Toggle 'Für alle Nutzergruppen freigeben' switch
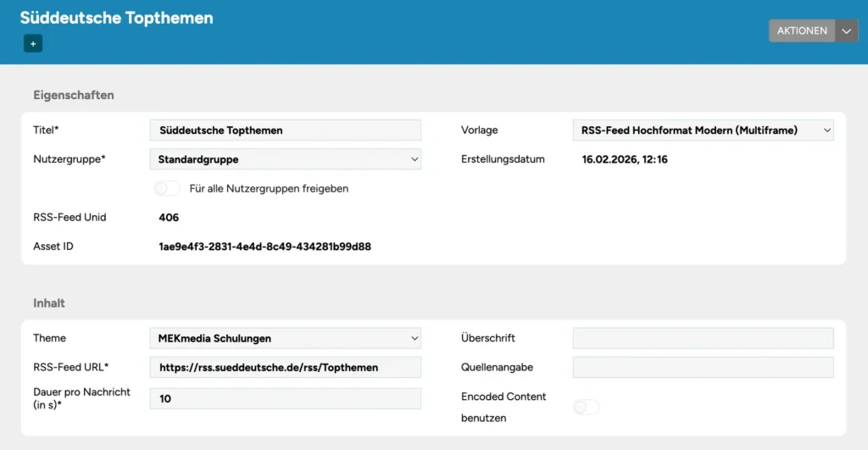The width and height of the screenshot is (868, 450). click(167, 189)
